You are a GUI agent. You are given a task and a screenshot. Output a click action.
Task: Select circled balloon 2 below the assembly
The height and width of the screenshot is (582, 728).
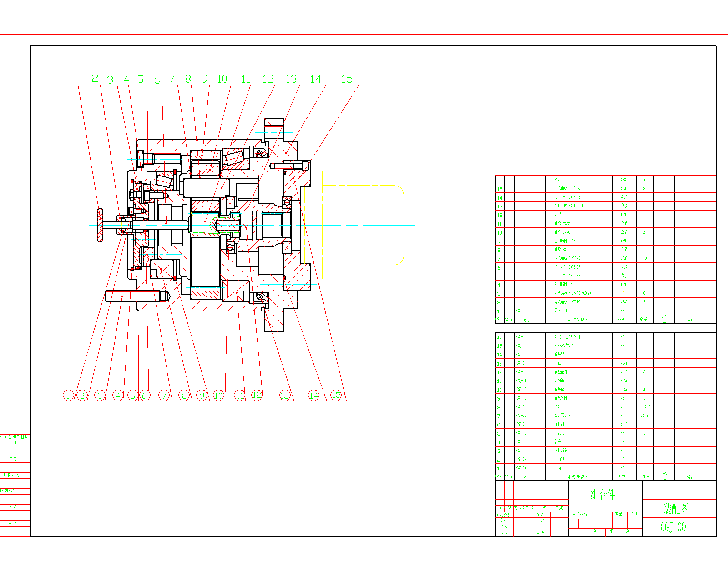tap(82, 396)
